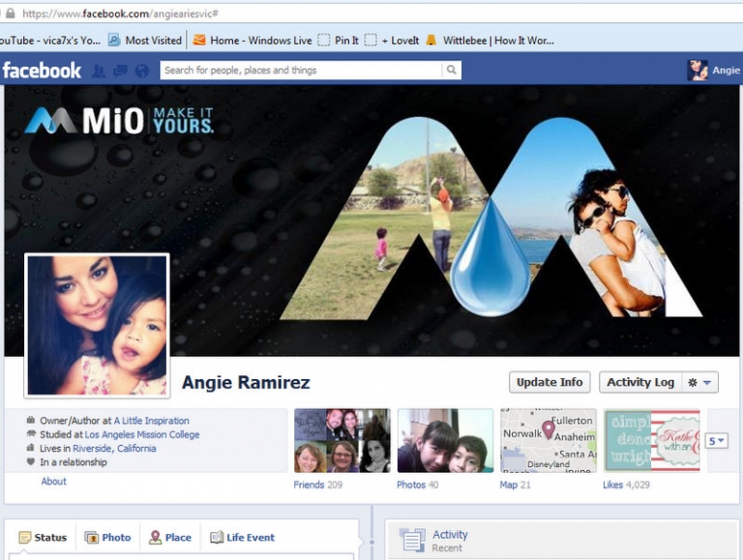Click the Activity Recent panel icon

tap(412, 540)
